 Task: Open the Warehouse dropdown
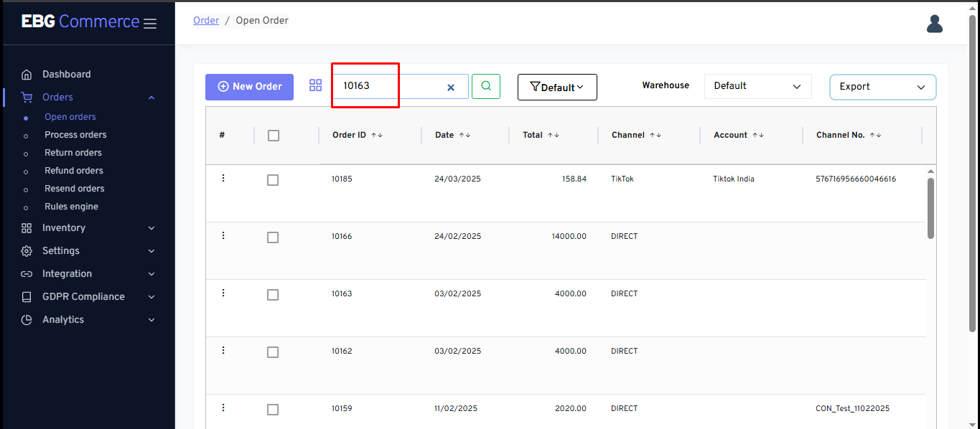coord(757,86)
